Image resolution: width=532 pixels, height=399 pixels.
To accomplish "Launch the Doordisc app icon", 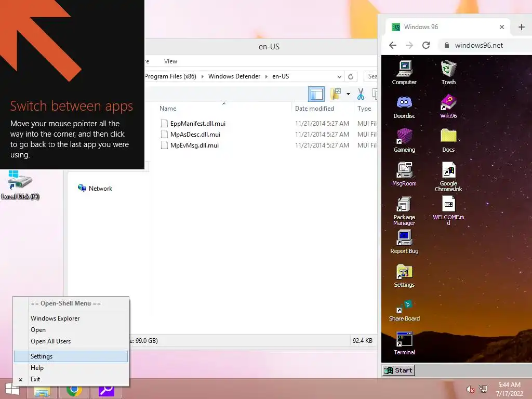I will (x=404, y=106).
